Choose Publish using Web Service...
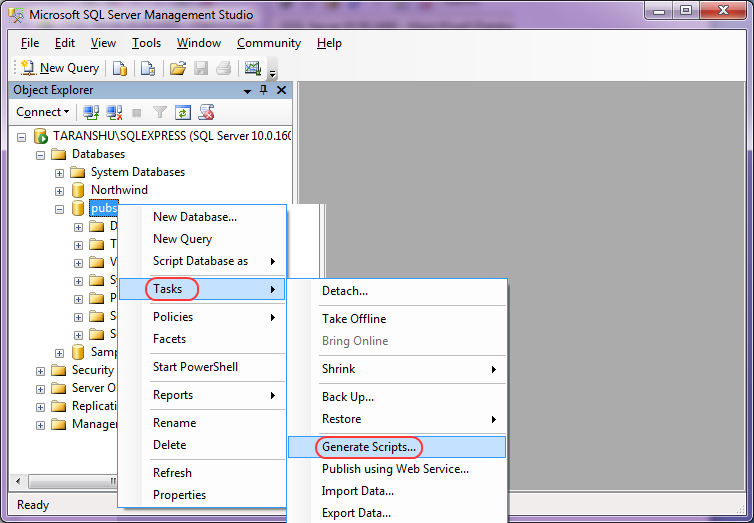Viewport: 754px width, 523px height. [x=397, y=469]
